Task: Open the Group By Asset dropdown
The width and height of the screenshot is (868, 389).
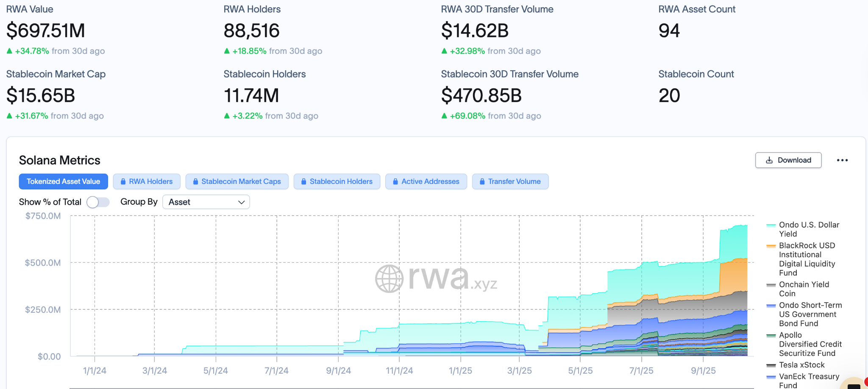Action: [x=206, y=202]
